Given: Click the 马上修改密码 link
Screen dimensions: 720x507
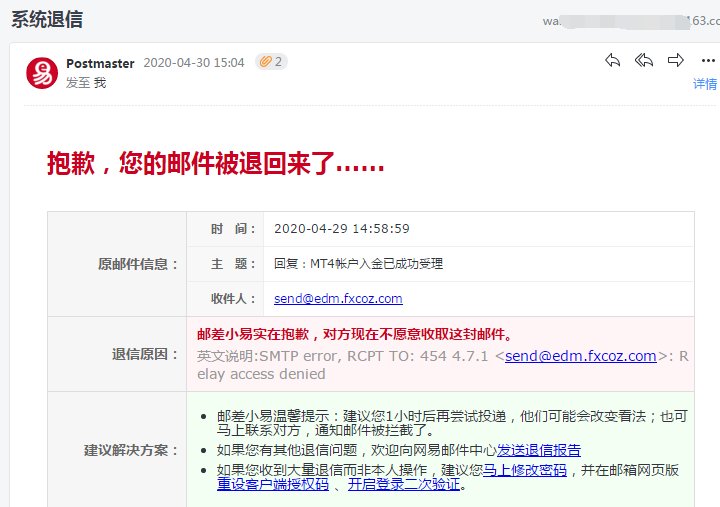Looking at the screenshot, I should 525,470.
